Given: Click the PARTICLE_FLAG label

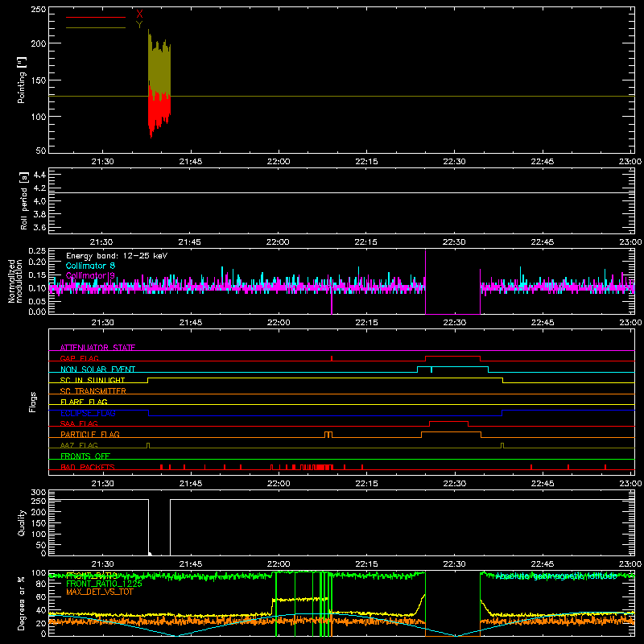Looking at the screenshot, I should 90,434.
